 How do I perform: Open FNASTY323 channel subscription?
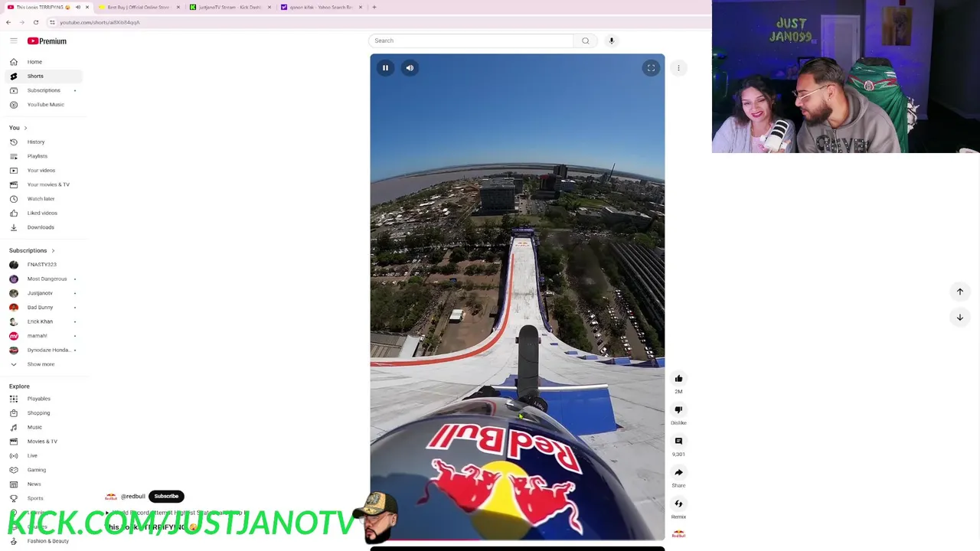tap(42, 265)
